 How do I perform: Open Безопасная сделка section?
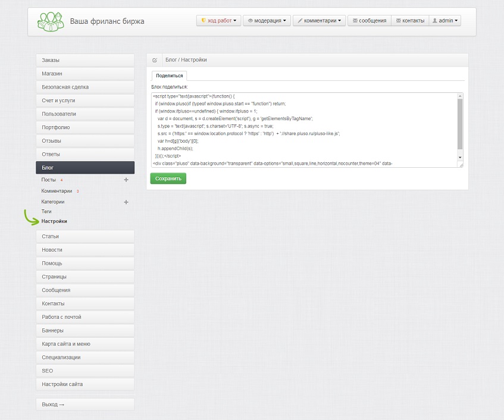pyautogui.click(x=85, y=87)
